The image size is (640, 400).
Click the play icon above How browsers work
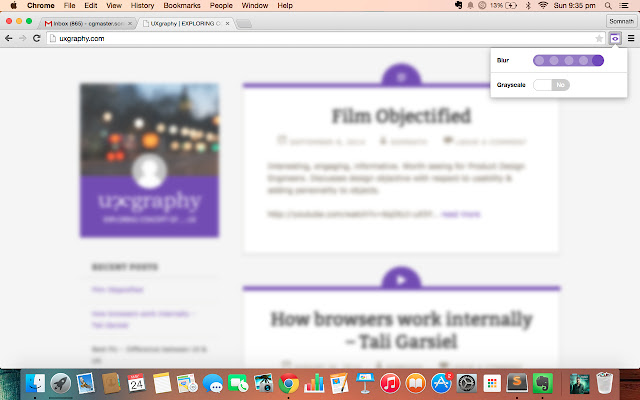point(401,280)
